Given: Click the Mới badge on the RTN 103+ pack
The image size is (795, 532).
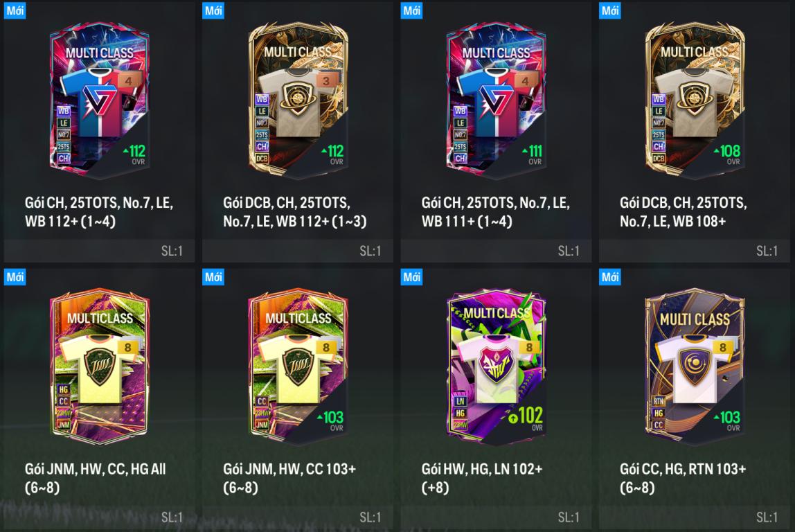Looking at the screenshot, I should [610, 277].
